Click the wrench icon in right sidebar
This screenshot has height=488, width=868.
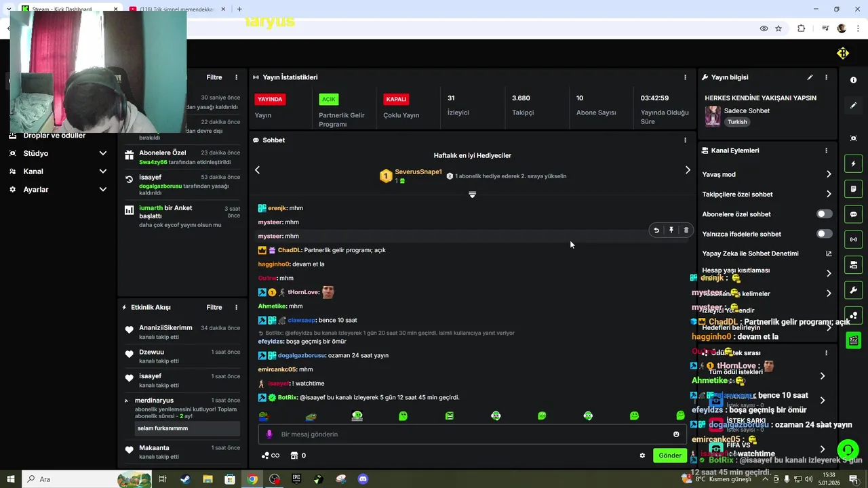tap(853, 290)
